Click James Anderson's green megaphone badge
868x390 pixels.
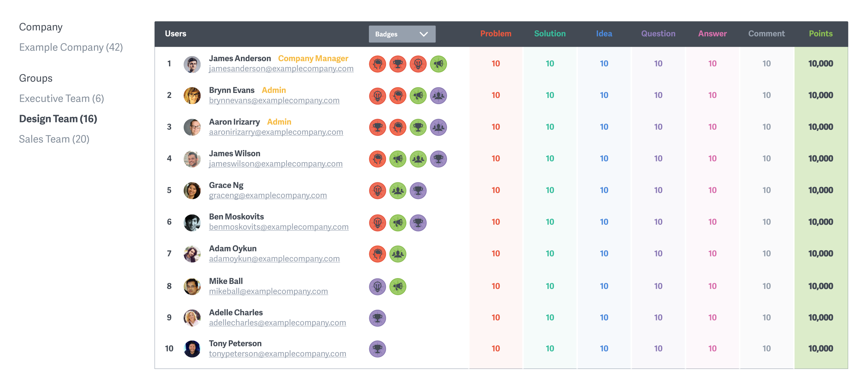pos(438,64)
